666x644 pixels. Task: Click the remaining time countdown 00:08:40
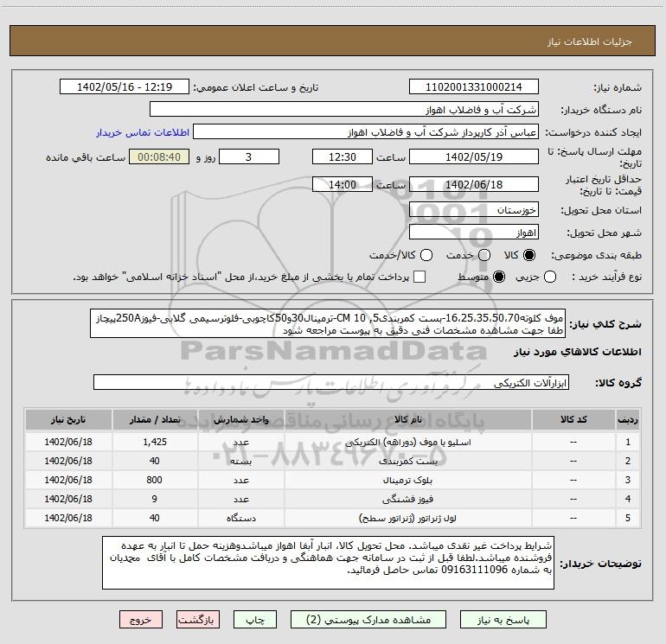tap(159, 157)
